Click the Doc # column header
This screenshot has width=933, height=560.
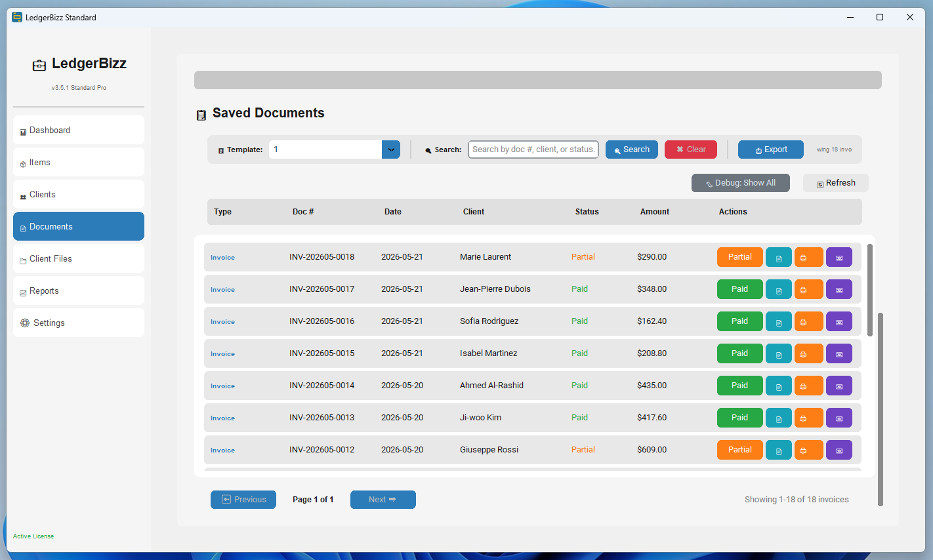coord(303,212)
